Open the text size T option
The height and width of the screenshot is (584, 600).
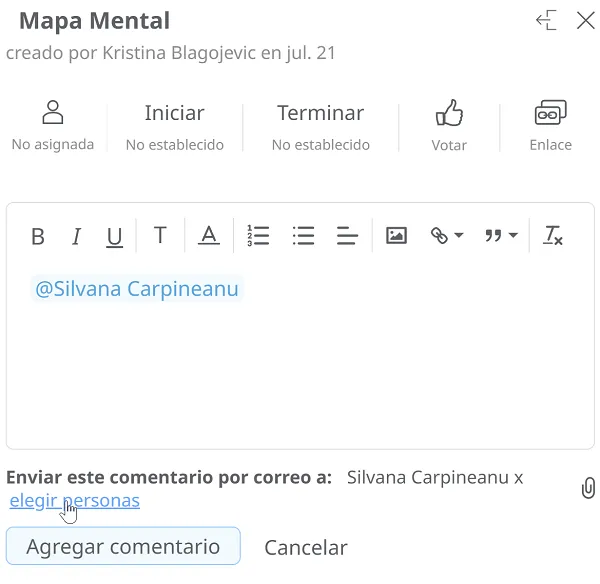click(160, 235)
